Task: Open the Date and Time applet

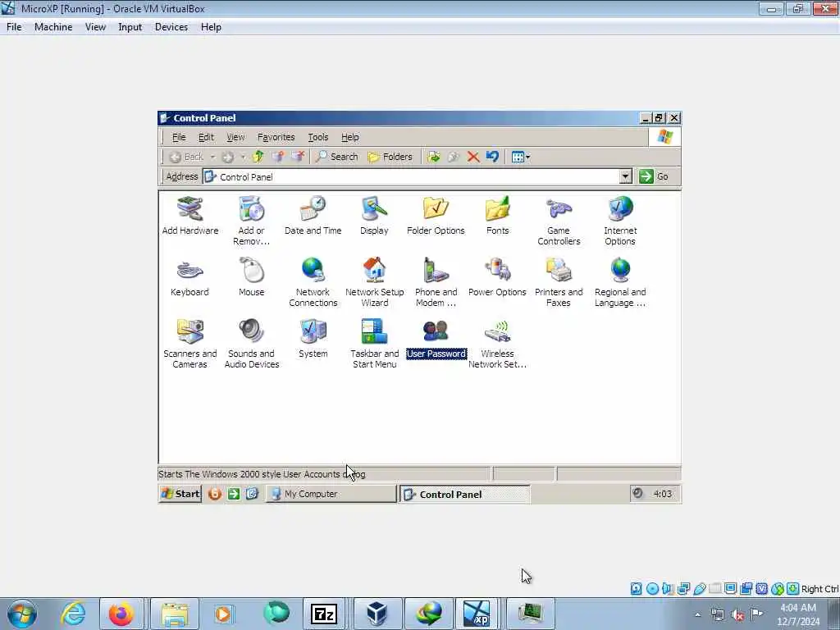Action: [313, 216]
